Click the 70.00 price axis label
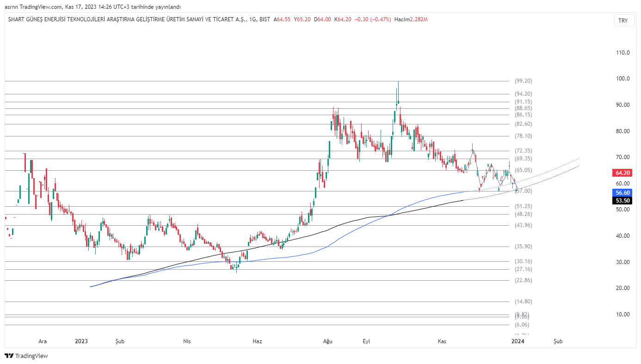The image size is (641, 364). 622,157
